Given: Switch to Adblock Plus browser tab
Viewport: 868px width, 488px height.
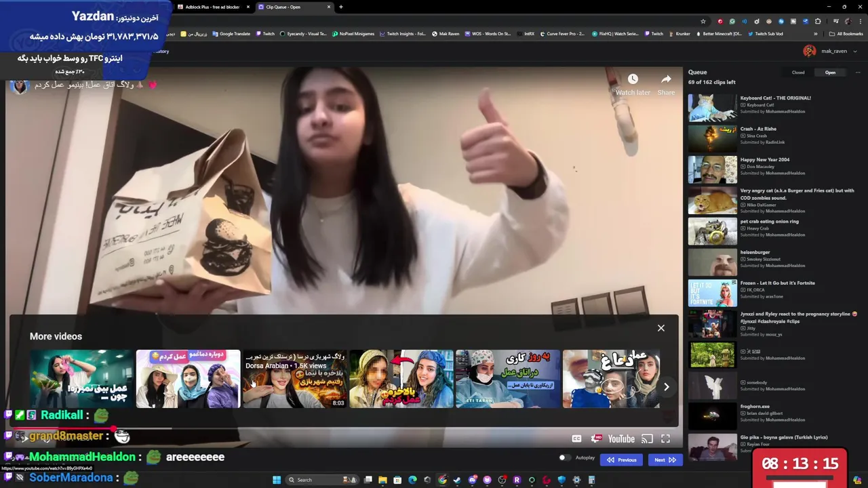Looking at the screenshot, I should (212, 7).
